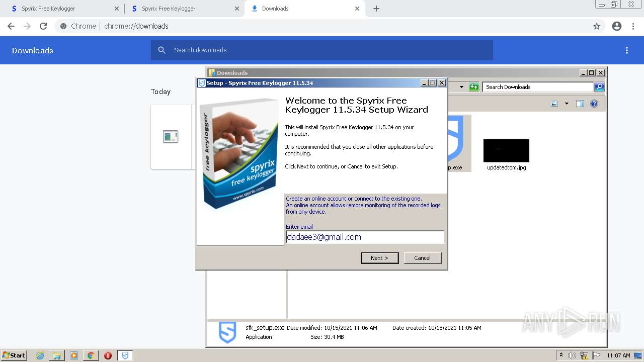Open the volume control in the system tray

(x=572, y=355)
